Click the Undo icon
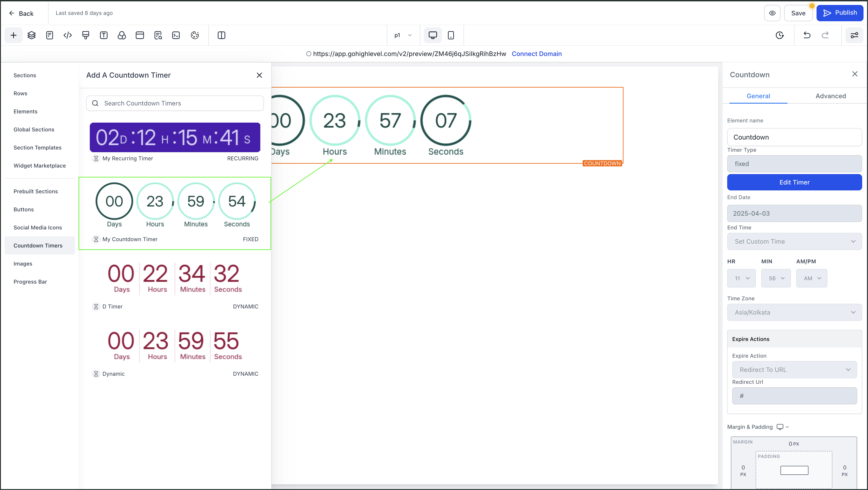 click(x=807, y=35)
